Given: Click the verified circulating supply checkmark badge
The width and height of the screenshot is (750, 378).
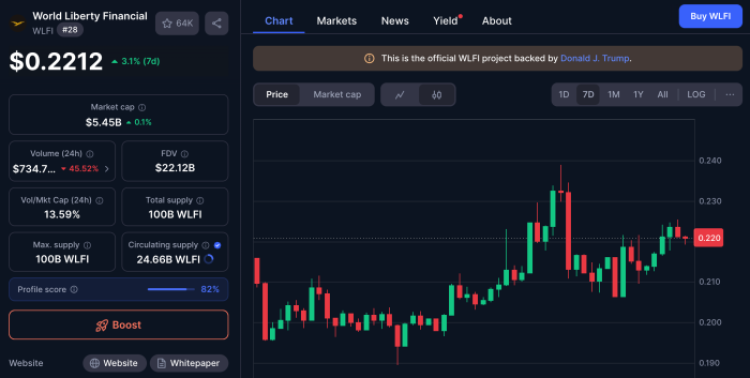Looking at the screenshot, I should click(x=218, y=245).
